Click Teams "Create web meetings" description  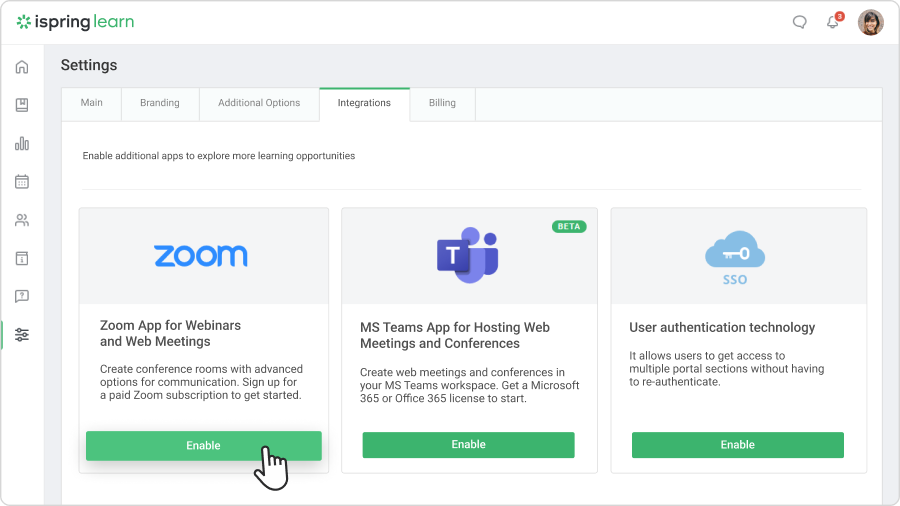point(470,386)
